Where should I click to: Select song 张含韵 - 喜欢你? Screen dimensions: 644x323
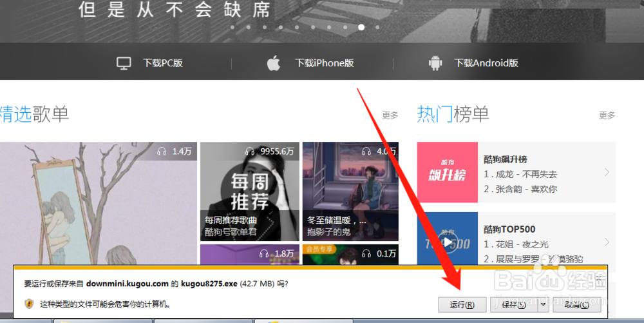tap(520, 189)
